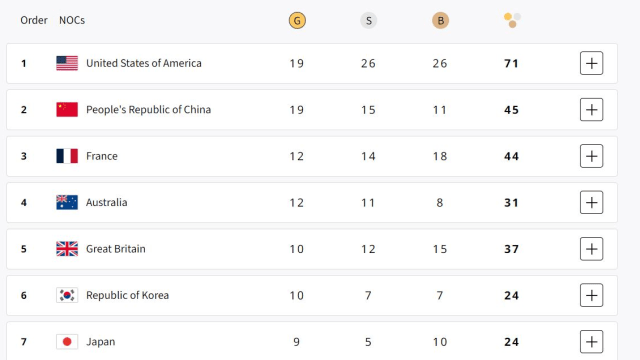Expand Australia medal breakdown
This screenshot has width=640, height=360.
(591, 202)
